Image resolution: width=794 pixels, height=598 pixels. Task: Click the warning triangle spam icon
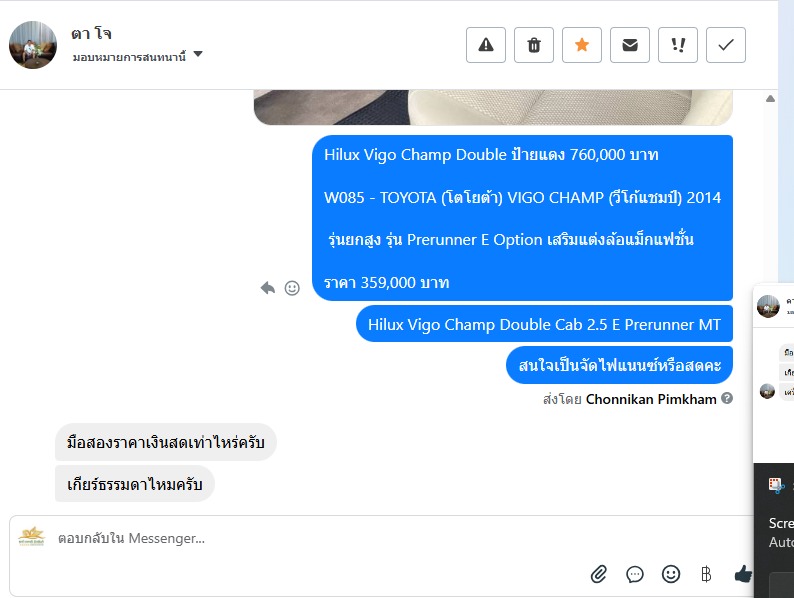[486, 45]
